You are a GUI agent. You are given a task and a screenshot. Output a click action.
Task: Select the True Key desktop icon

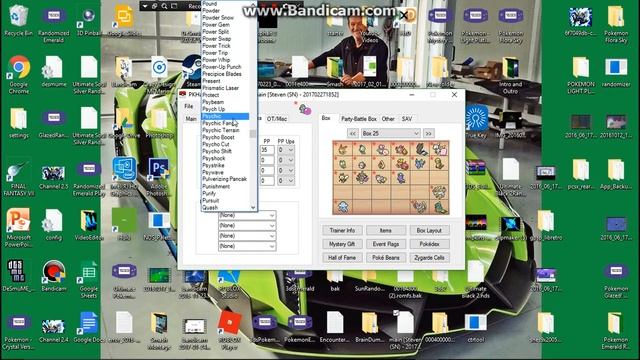point(476,122)
